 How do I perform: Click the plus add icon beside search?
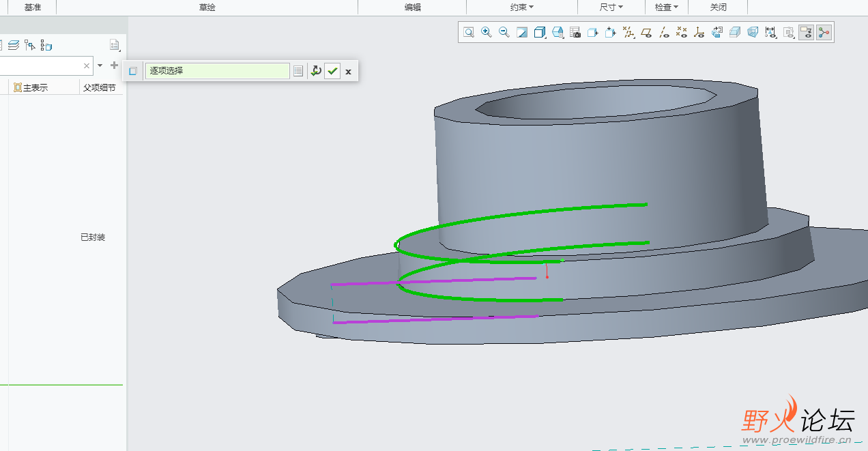point(114,66)
